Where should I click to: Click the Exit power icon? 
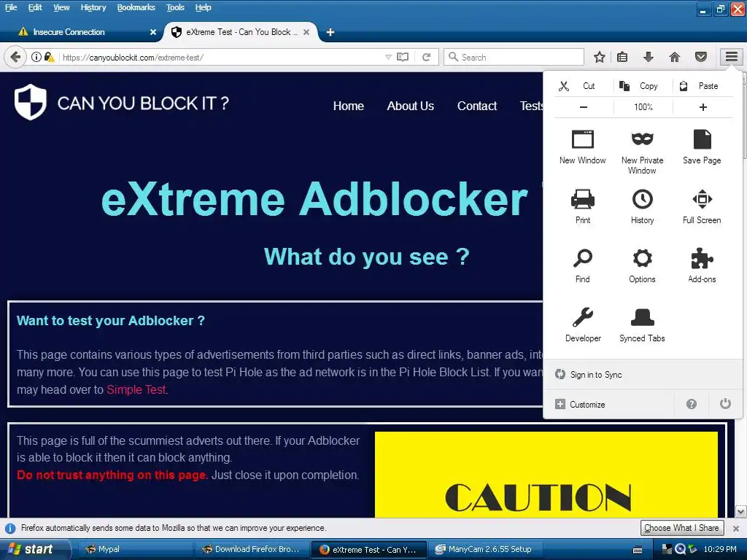pyautogui.click(x=725, y=404)
